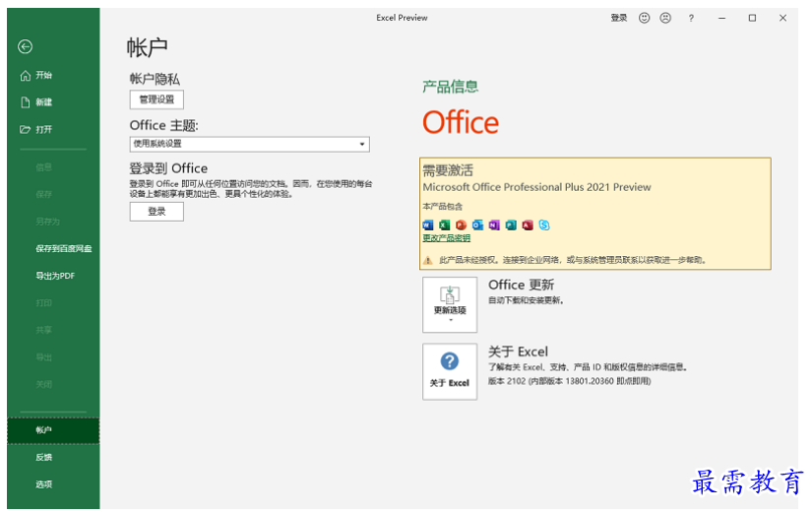Viewport: 812px width, 513px height.
Task: Select 导出为PDF in the sidebar
Action: (53, 276)
